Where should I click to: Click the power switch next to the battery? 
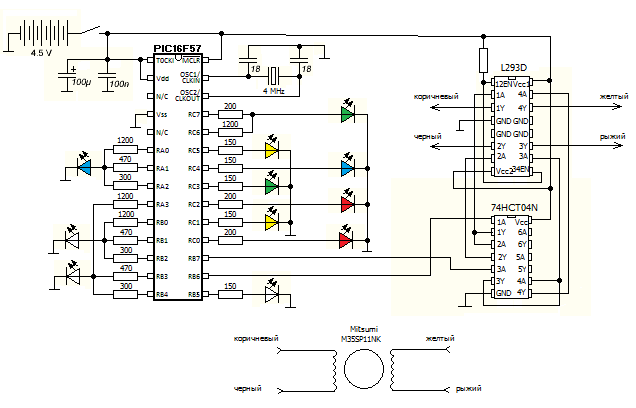tap(90, 30)
